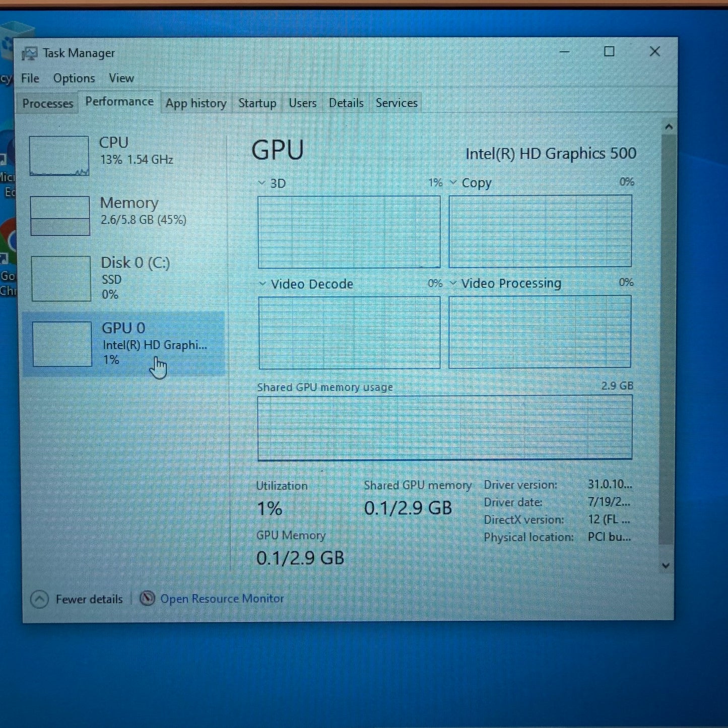Screen dimensions: 728x728
Task: Click the Physical location value PCI bu...
Action: click(x=609, y=537)
